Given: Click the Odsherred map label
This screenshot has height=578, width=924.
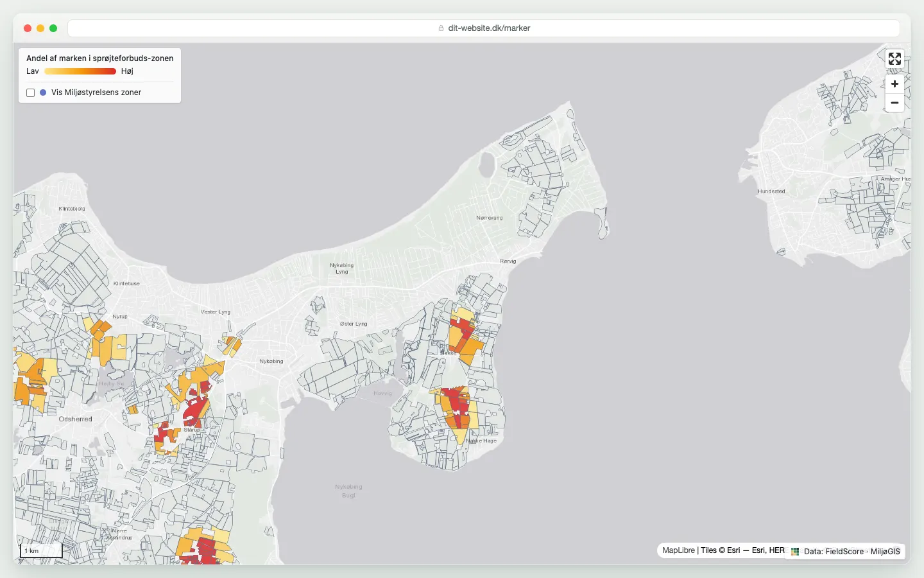Looking at the screenshot, I should pyautogui.click(x=75, y=419).
